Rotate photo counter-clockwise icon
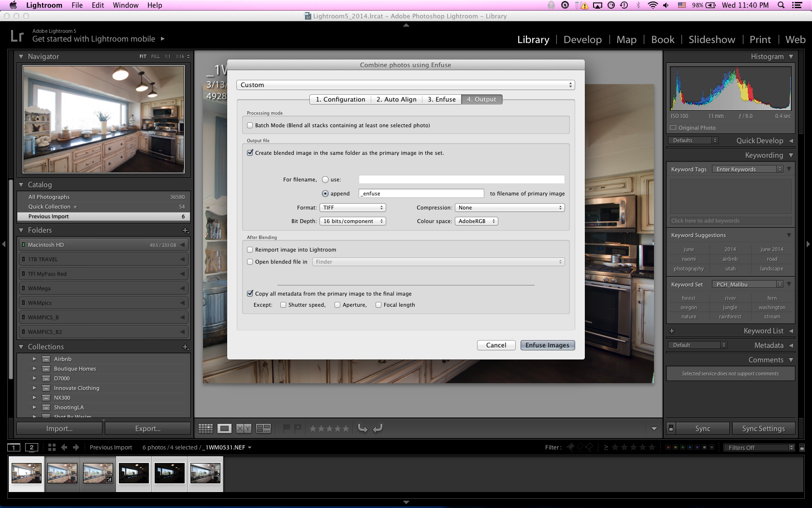 (x=362, y=428)
